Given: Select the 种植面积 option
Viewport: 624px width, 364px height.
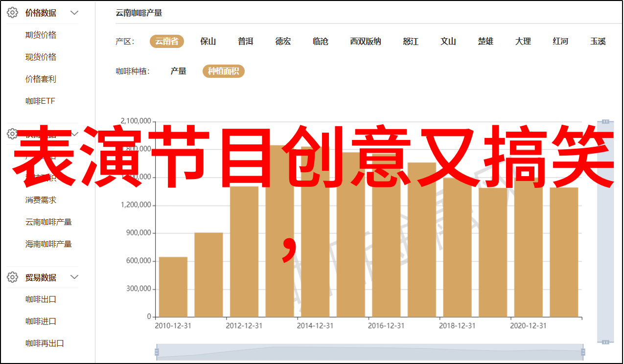Looking at the screenshot, I should pos(223,71).
